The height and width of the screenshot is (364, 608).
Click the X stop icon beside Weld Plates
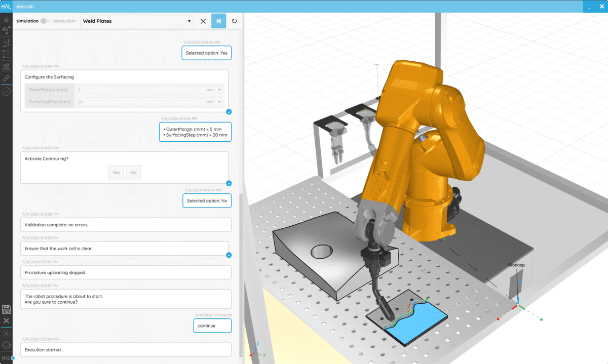pyautogui.click(x=203, y=21)
